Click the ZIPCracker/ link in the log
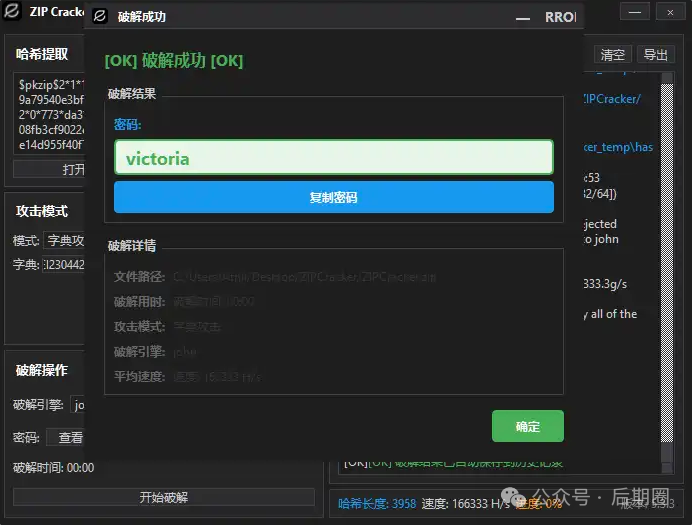692x525 pixels. [x=612, y=99]
